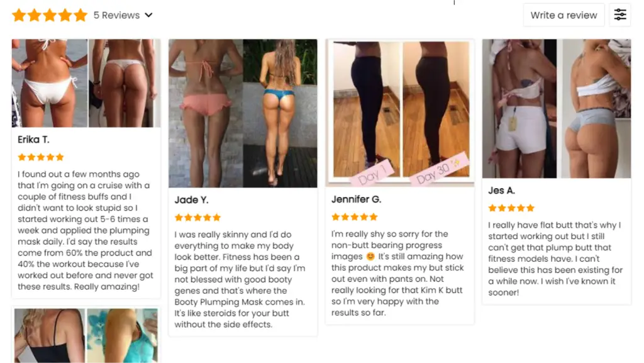Screen dimensions: 644x363
Task: Open Jes A.'s review photo
Action: pos(556,108)
